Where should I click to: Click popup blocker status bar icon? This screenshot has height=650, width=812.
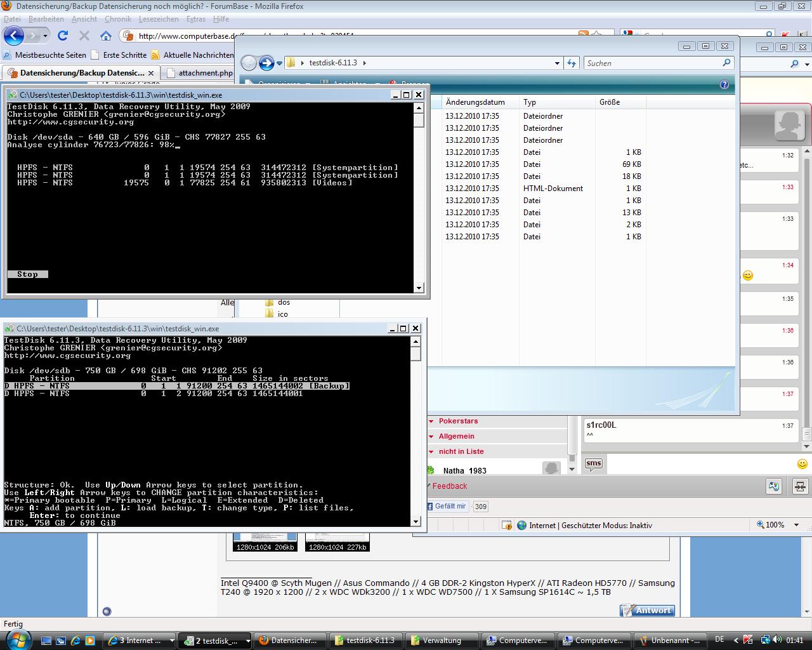[507, 525]
